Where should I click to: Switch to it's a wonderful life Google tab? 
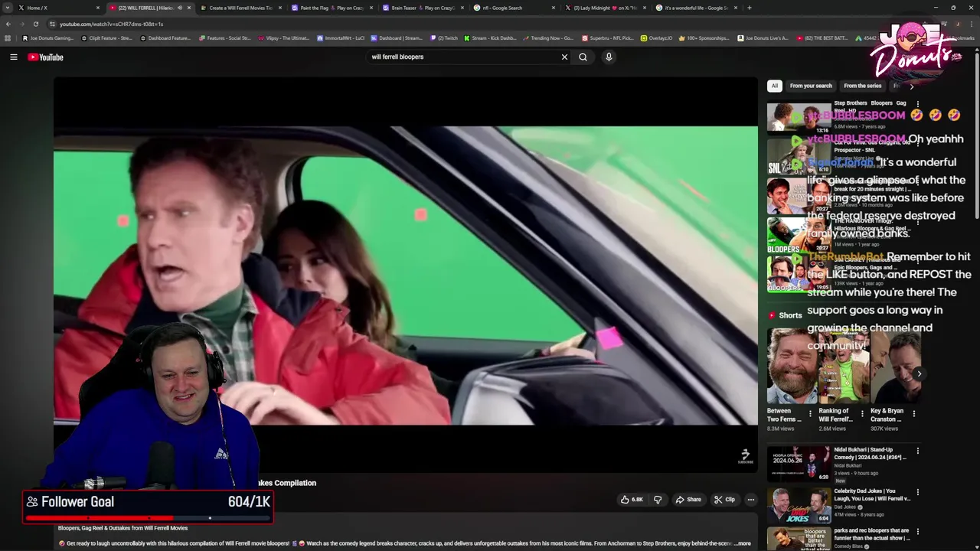pyautogui.click(x=696, y=8)
